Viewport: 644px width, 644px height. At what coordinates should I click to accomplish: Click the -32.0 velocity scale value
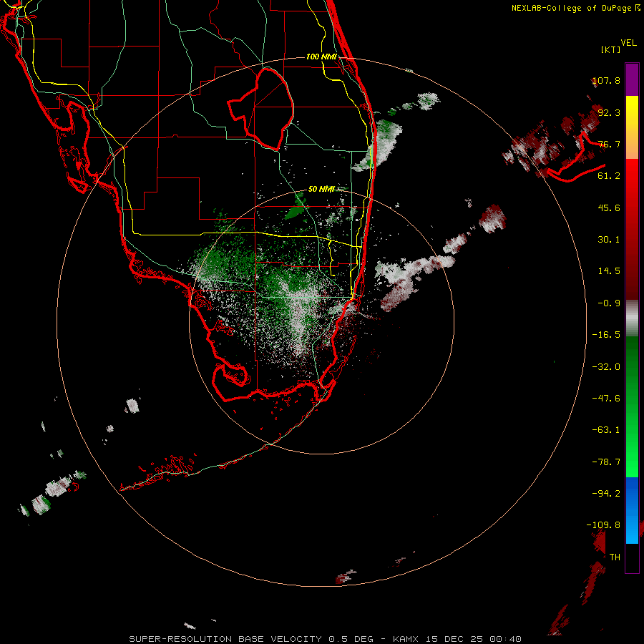tap(606, 367)
